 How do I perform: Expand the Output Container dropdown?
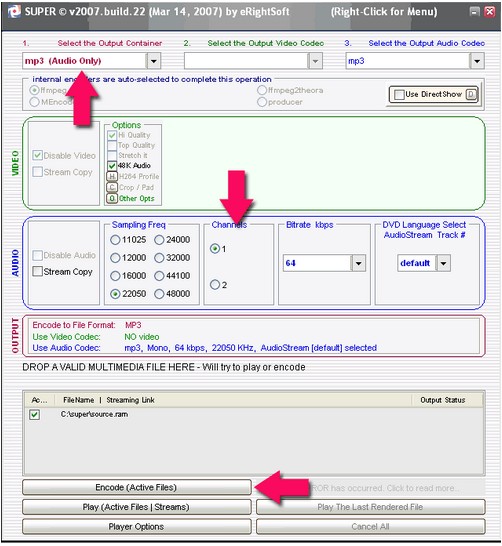click(154, 61)
